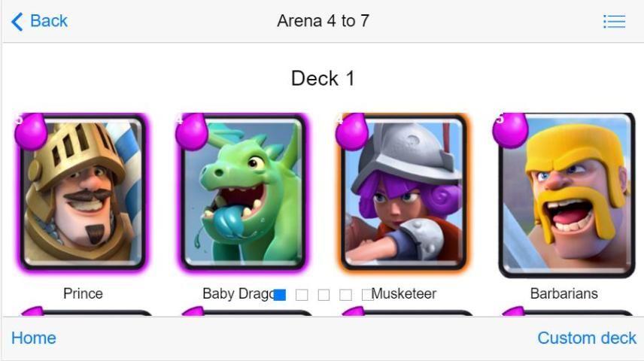Go Back to previous screen
This screenshot has height=361, width=644.
[x=49, y=21]
